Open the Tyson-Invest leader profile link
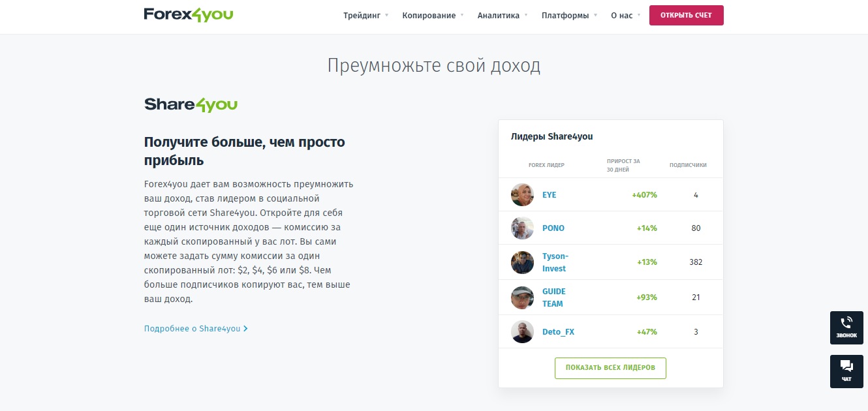Viewport: 868px width, 411px height. [x=554, y=262]
